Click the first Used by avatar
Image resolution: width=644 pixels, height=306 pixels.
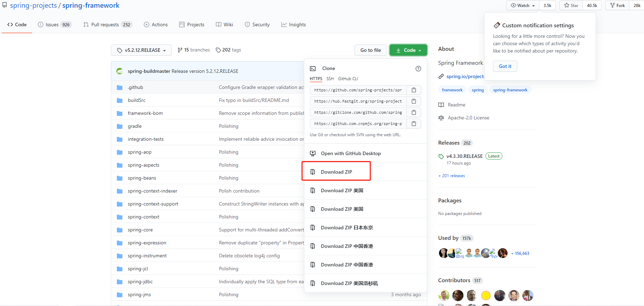click(x=443, y=253)
